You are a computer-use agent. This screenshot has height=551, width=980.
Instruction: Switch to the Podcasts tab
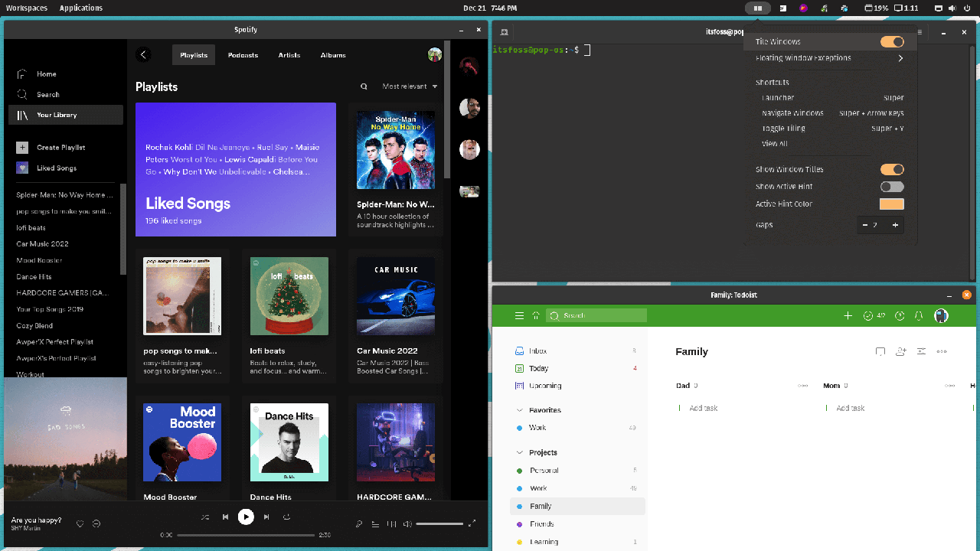click(243, 55)
